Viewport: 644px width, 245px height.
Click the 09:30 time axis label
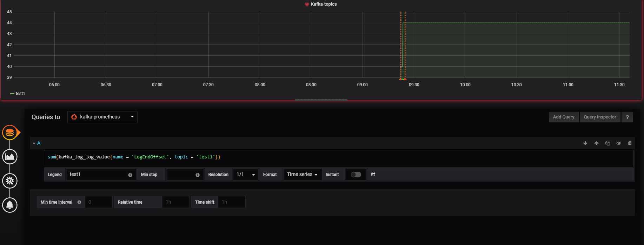pyautogui.click(x=414, y=85)
